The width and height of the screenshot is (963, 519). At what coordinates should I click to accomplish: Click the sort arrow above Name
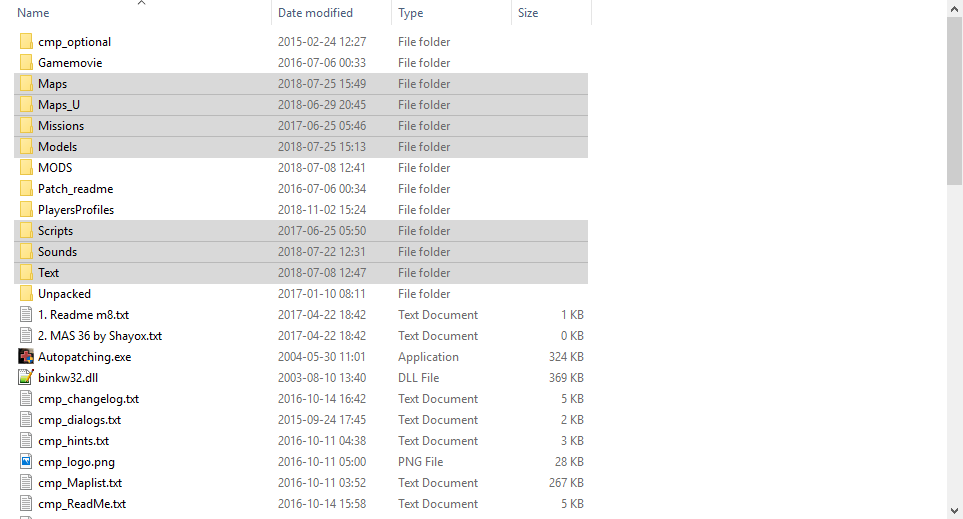(x=141, y=3)
